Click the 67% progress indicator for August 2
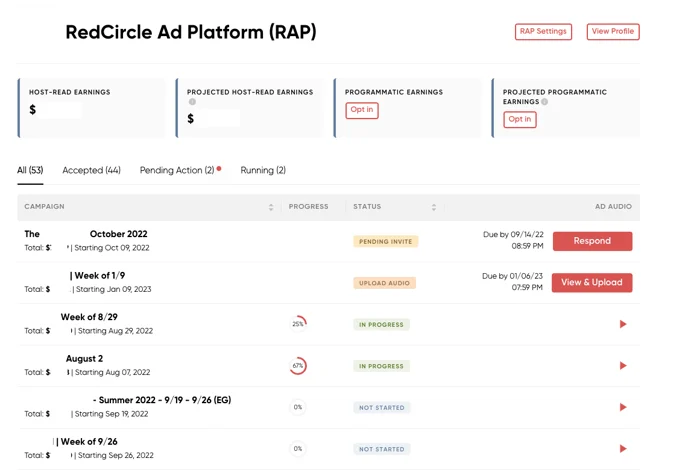Screen dimensions: 688x470 (298, 366)
